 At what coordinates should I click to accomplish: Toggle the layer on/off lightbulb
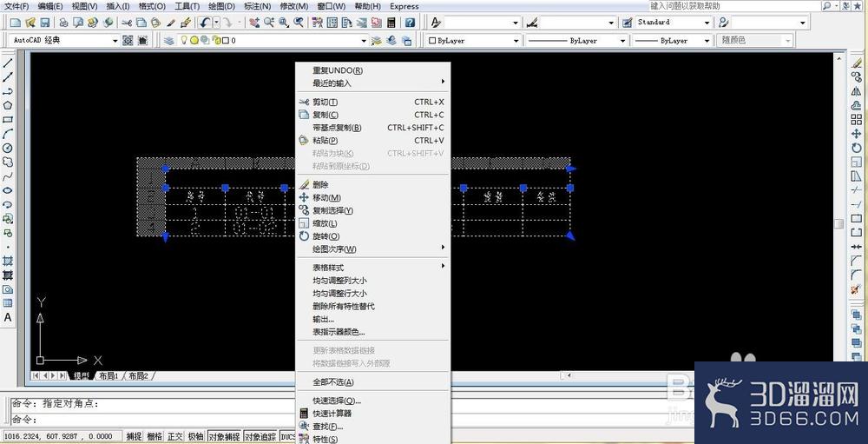point(184,41)
